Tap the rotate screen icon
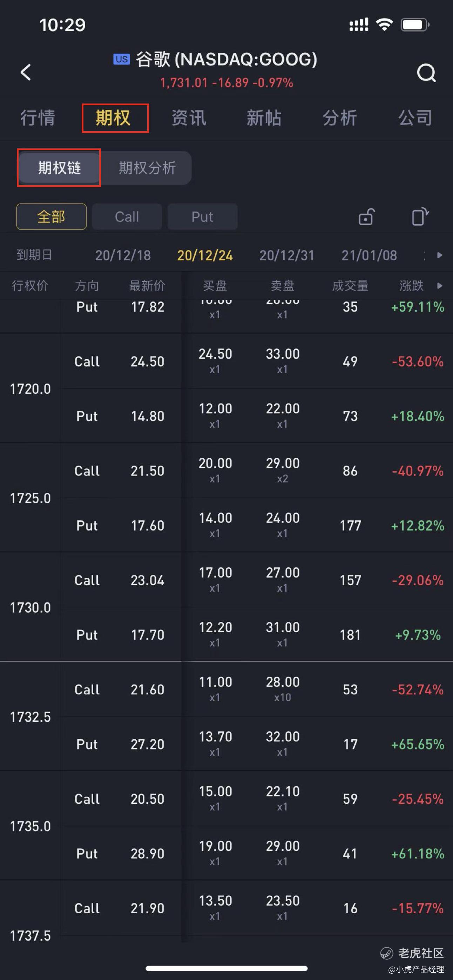The height and width of the screenshot is (980, 453). (x=420, y=217)
